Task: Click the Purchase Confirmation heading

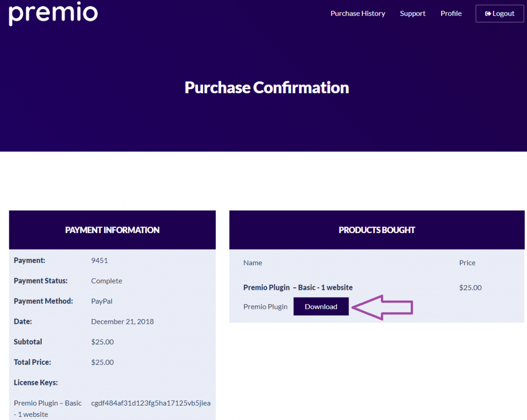Action: [267, 87]
